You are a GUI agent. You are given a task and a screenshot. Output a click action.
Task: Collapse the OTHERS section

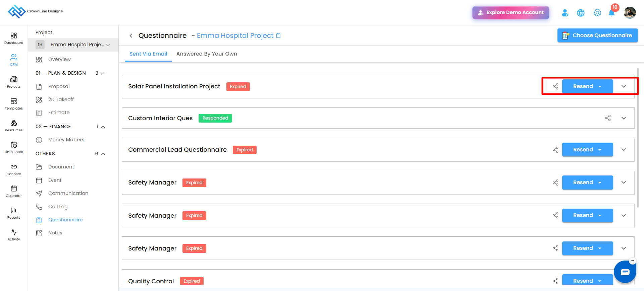pos(103,154)
